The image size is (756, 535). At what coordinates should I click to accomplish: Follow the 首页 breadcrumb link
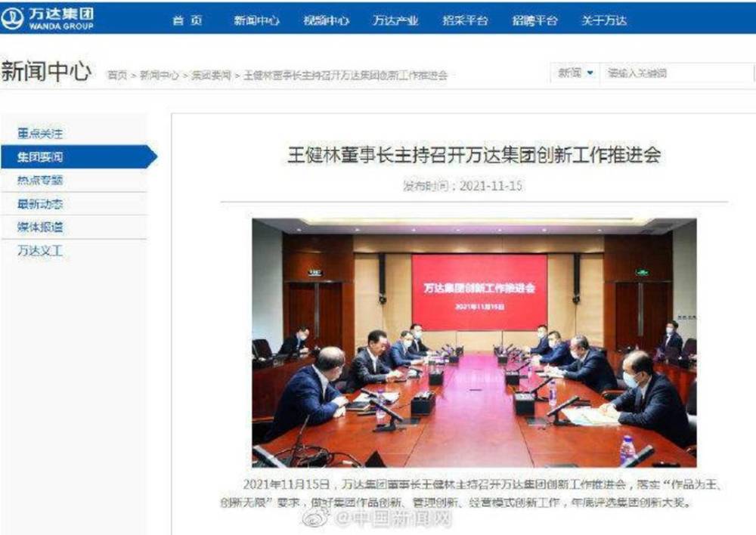(117, 76)
